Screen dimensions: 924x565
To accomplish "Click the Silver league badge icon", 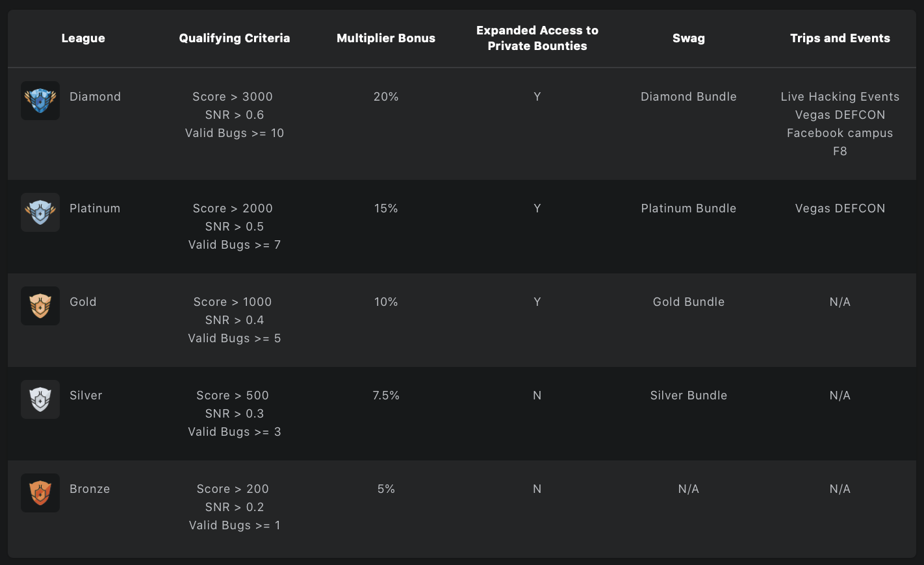I will 40,399.
